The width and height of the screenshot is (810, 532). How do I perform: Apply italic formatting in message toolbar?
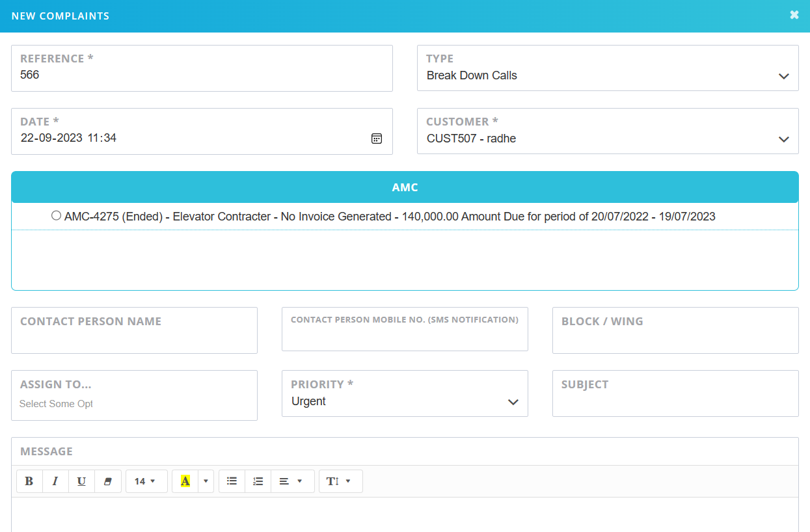point(55,481)
